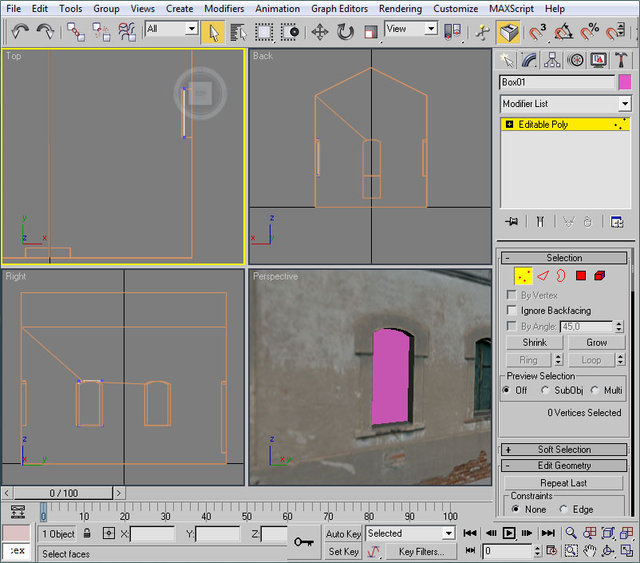Click the magenta object color swatch

click(x=624, y=82)
